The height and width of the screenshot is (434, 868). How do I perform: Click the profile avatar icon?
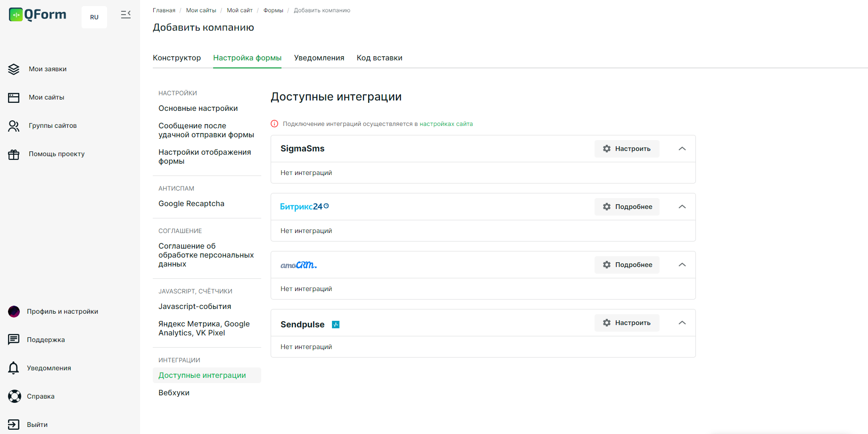(14, 311)
